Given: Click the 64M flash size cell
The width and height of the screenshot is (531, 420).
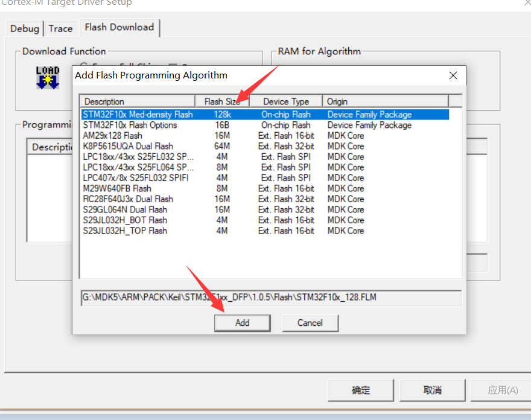Looking at the screenshot, I should click(222, 146).
